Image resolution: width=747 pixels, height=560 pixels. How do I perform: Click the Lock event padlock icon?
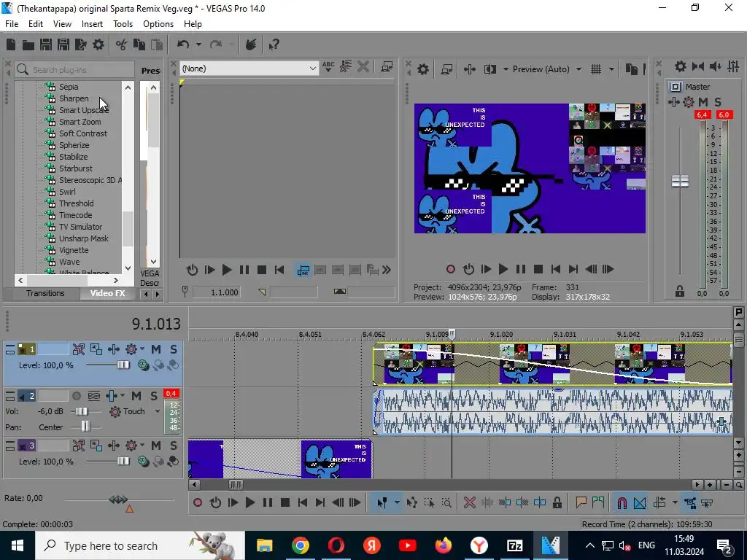(x=557, y=502)
